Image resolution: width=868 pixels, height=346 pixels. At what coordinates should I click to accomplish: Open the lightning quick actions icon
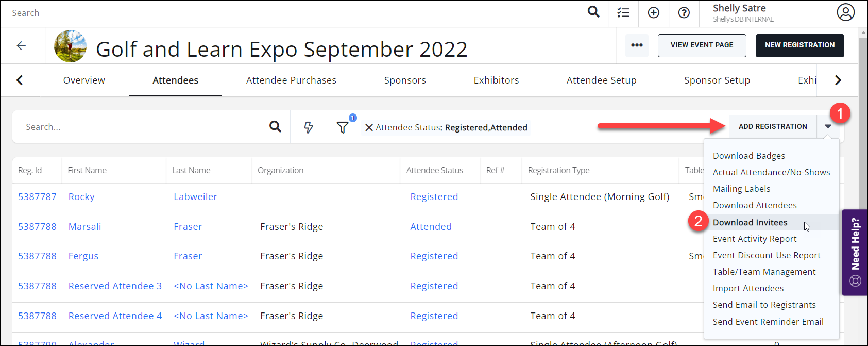[x=308, y=127]
